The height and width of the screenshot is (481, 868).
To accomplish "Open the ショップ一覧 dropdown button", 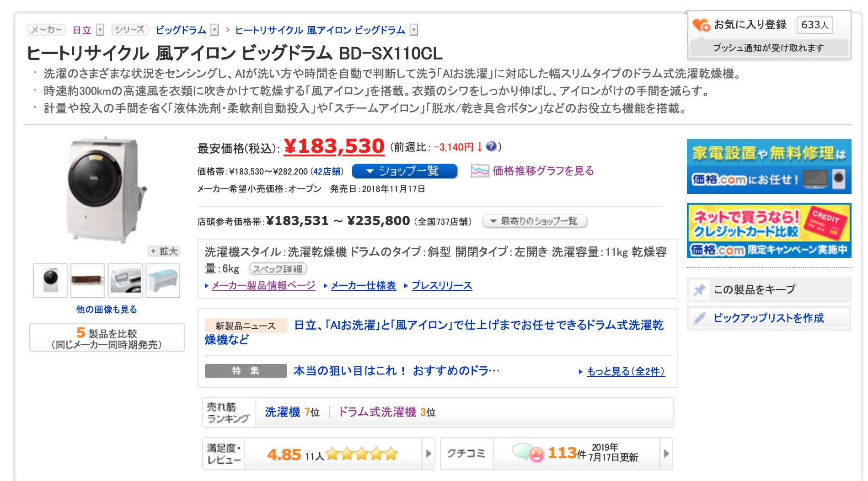I will tap(404, 171).
